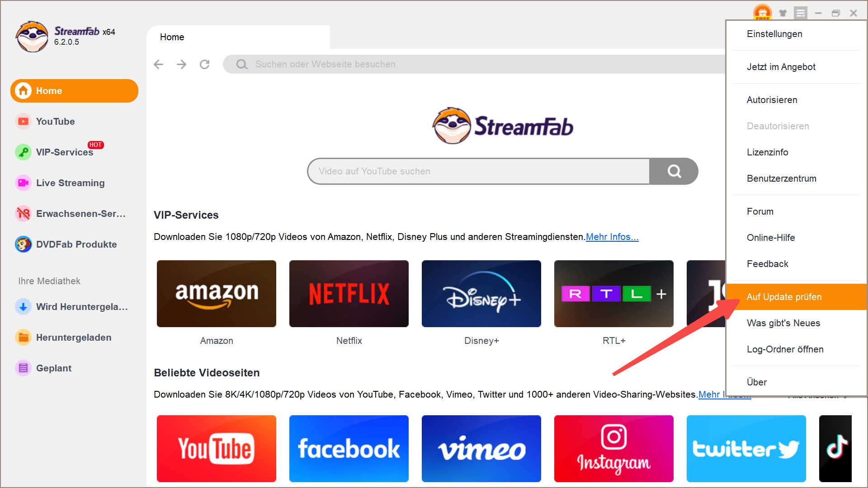Click the StreamFab sloth logo in sidebar
This screenshot has height=488, width=868.
32,37
